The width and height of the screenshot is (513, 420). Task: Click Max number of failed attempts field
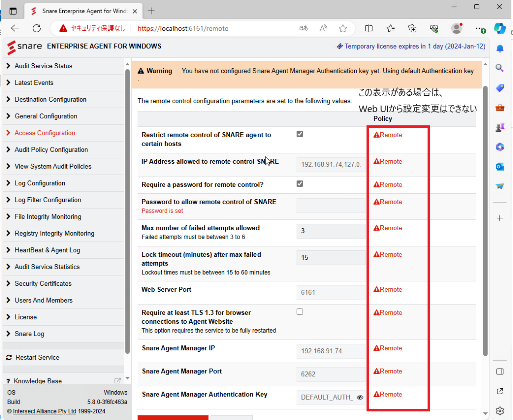pyautogui.click(x=331, y=231)
